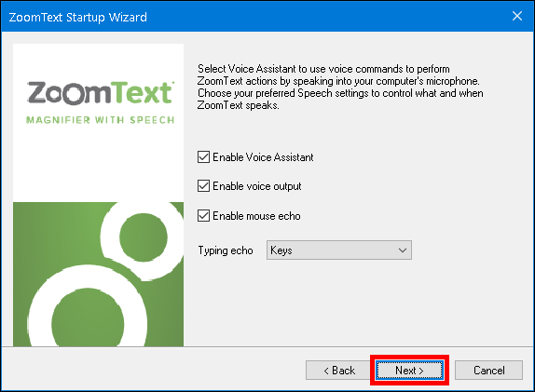Image resolution: width=535 pixels, height=392 pixels.
Task: Click the 'Enable Voice Assistant' label text
Action: [x=263, y=157]
